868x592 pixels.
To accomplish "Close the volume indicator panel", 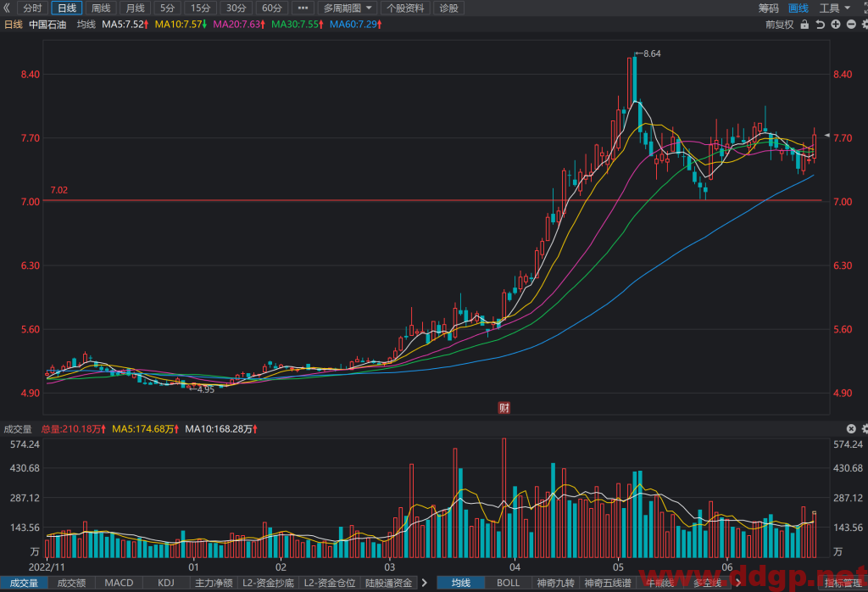I will click(851, 428).
